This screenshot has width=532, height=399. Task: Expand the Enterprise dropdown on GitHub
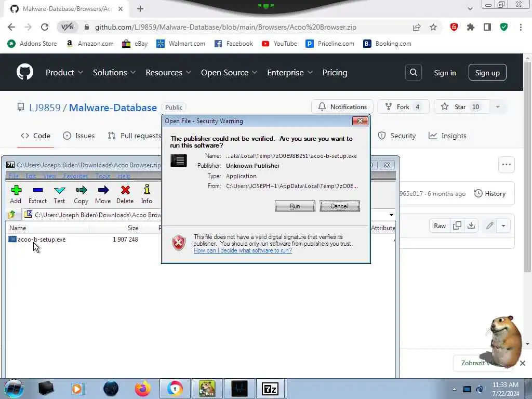(x=290, y=73)
